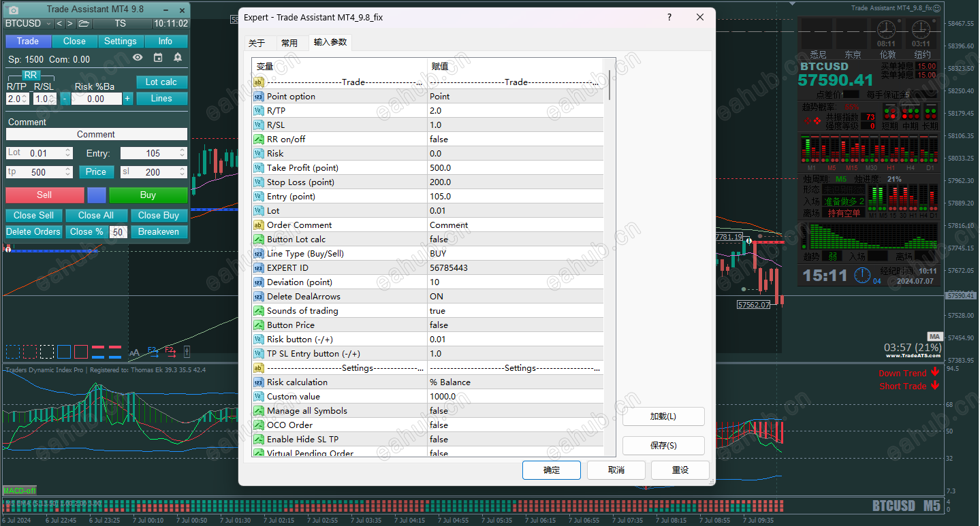The image size is (980, 526).
Task: Click the R/TP spinner arrows
Action: pyautogui.click(x=25, y=99)
